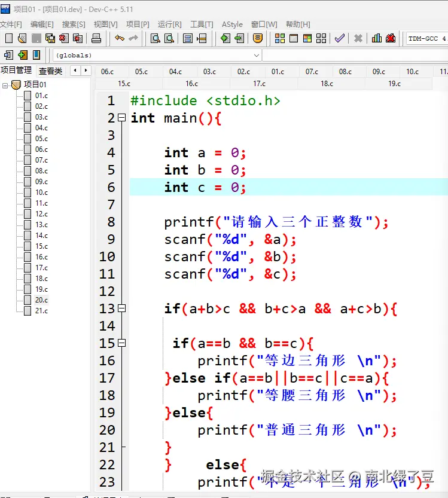
Task: Open the 窗口[W] menu
Action: (264, 25)
